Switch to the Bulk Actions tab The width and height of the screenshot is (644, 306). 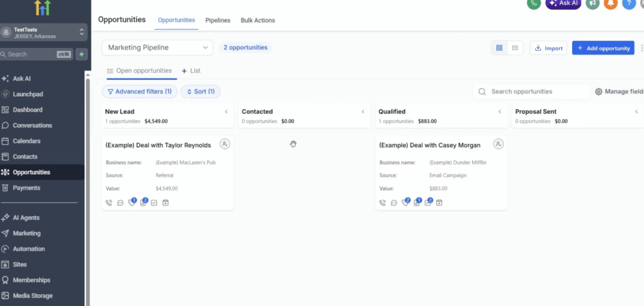pos(257,20)
